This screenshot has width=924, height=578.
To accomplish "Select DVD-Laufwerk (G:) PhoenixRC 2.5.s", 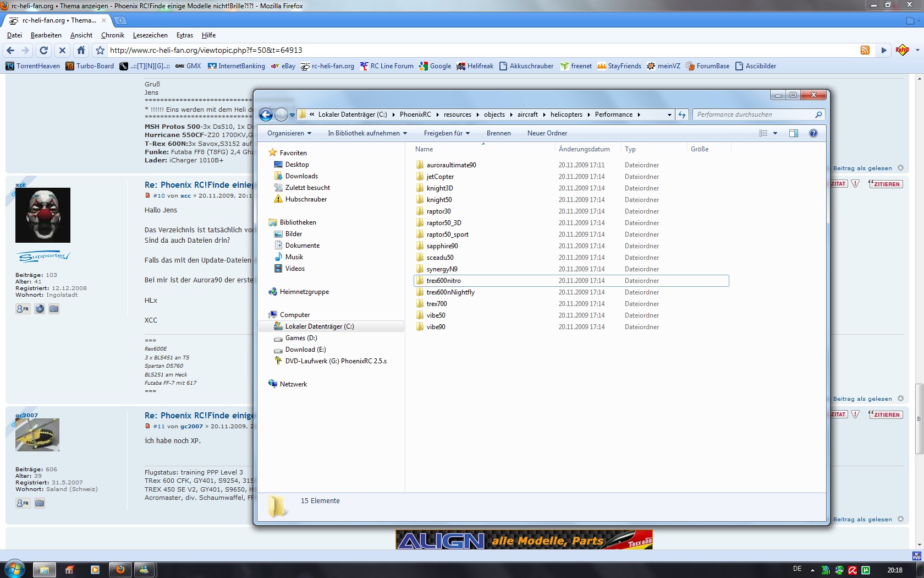I will (x=335, y=361).
